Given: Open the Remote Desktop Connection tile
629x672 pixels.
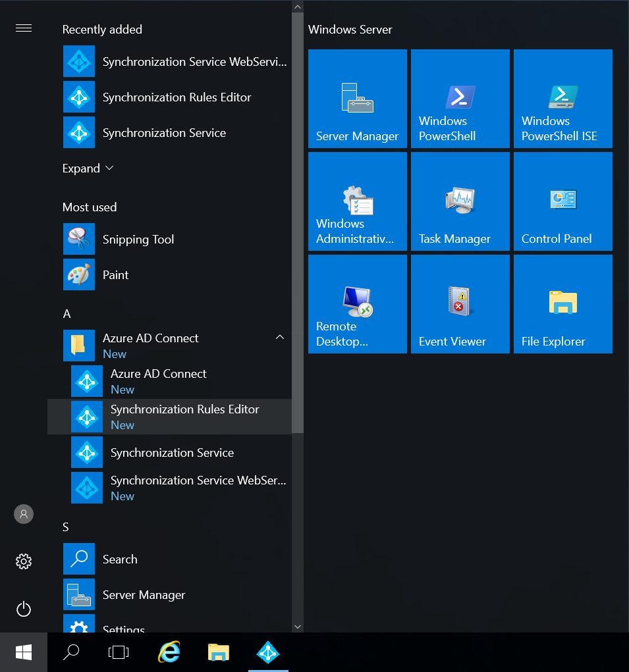Looking at the screenshot, I should [x=357, y=304].
